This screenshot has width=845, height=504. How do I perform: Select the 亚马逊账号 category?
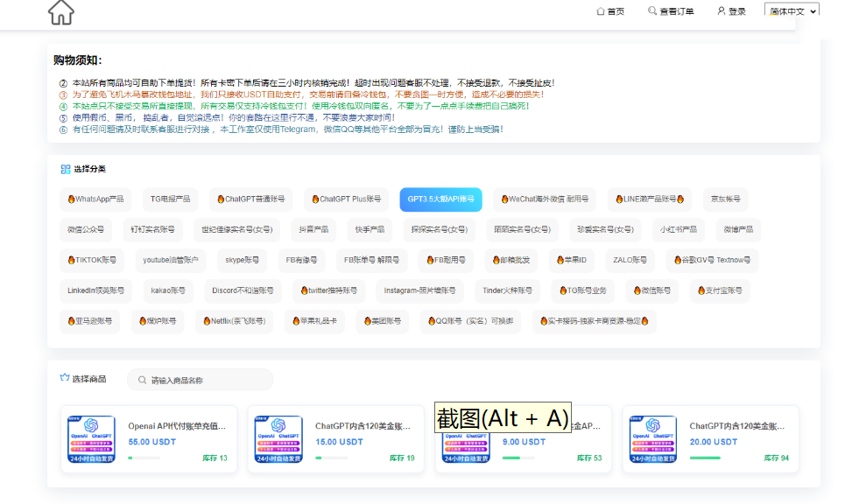(90, 322)
